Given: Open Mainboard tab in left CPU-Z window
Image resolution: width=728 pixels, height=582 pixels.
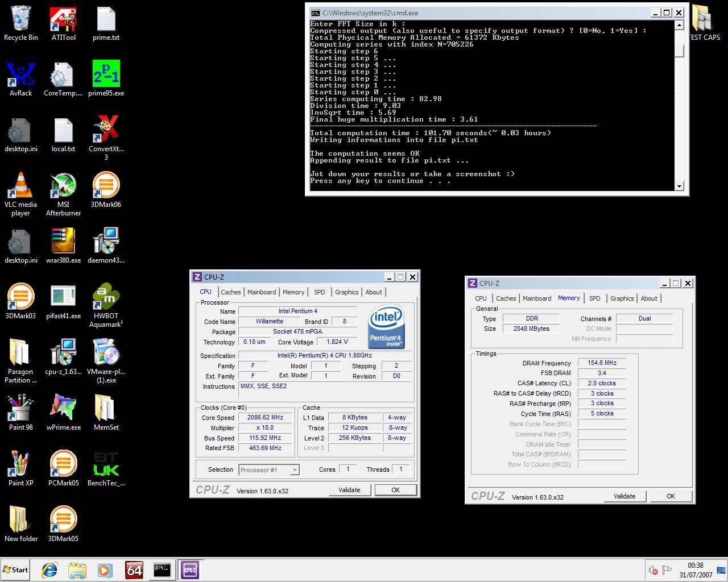Looking at the screenshot, I should coord(262,292).
